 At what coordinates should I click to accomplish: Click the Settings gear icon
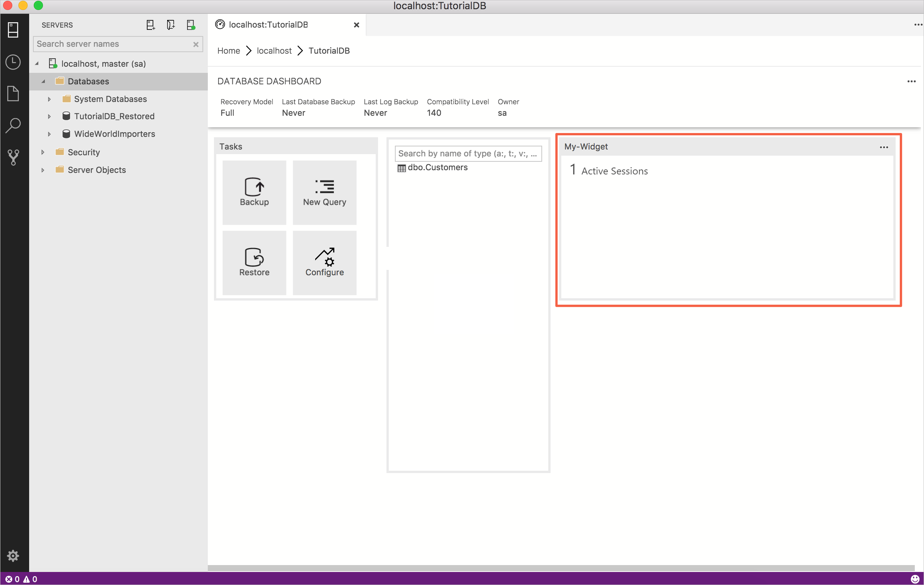13,556
